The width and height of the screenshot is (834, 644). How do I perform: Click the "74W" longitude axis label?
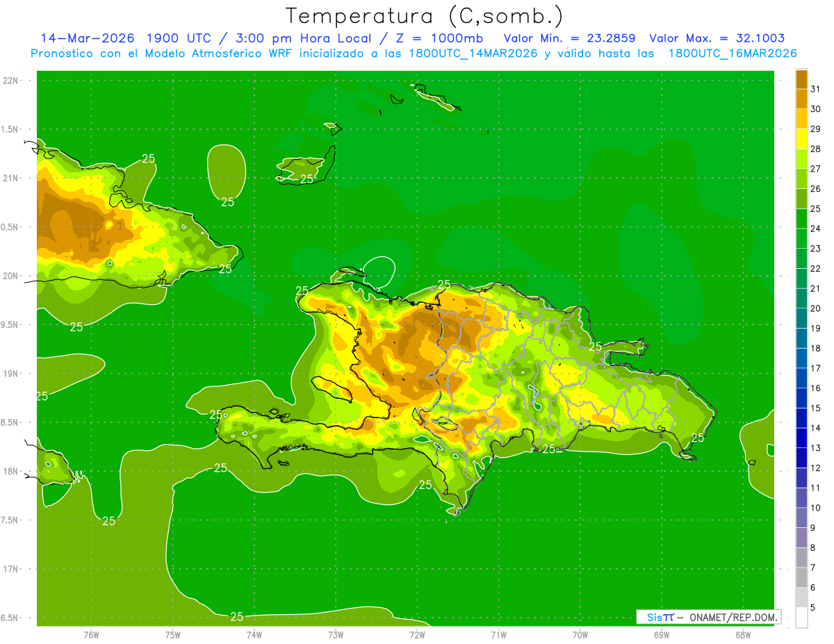[254, 634]
